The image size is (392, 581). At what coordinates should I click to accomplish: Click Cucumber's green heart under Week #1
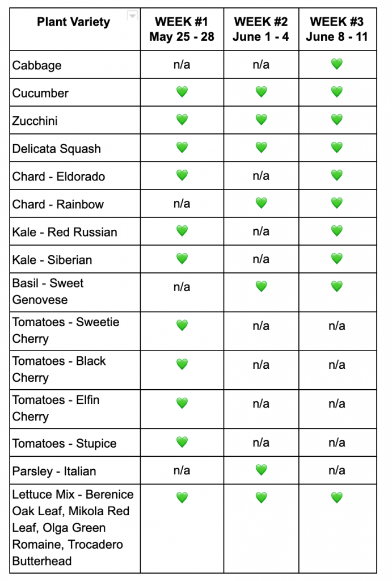click(182, 92)
